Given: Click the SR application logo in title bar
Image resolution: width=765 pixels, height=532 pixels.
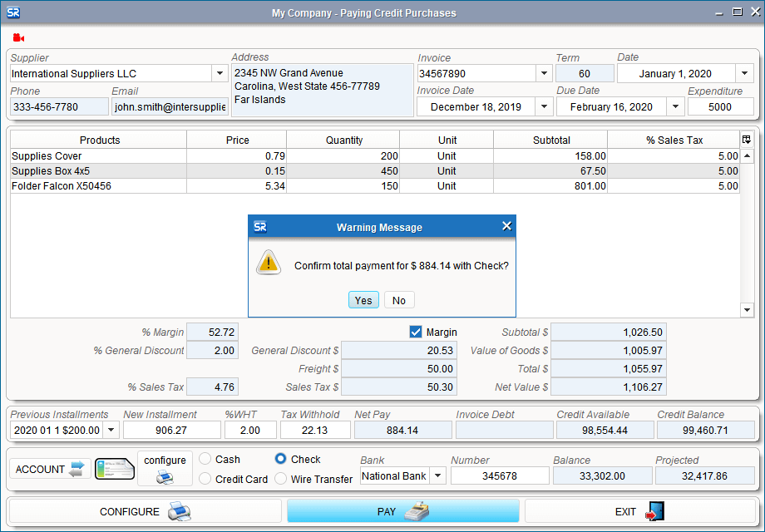Looking at the screenshot, I should pos(13,12).
